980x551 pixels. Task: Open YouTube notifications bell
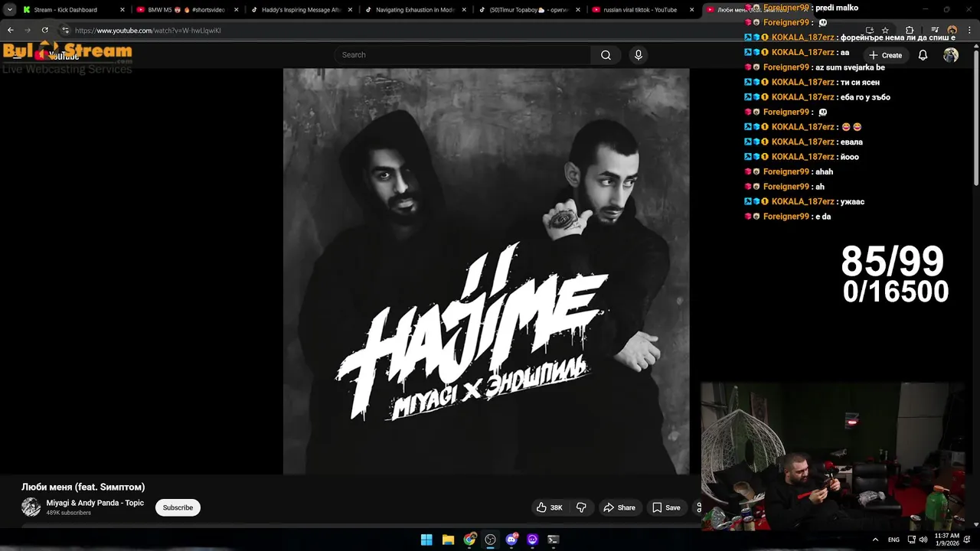click(923, 55)
